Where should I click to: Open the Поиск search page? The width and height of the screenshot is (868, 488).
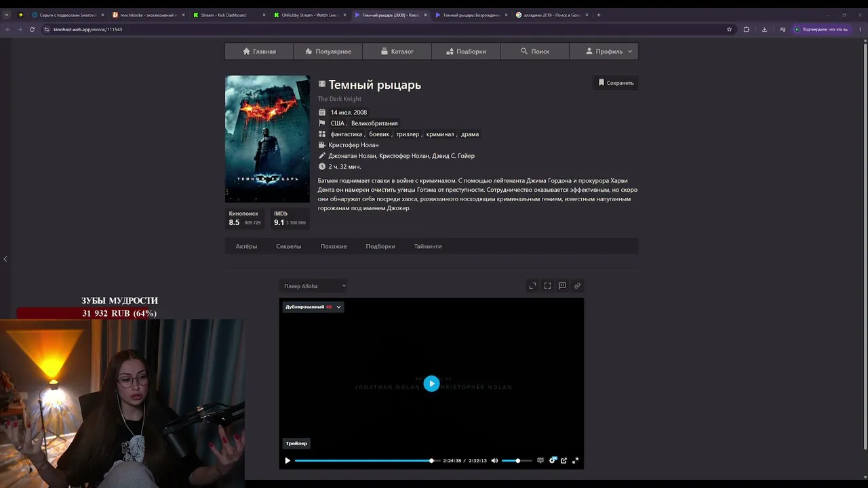tap(534, 52)
